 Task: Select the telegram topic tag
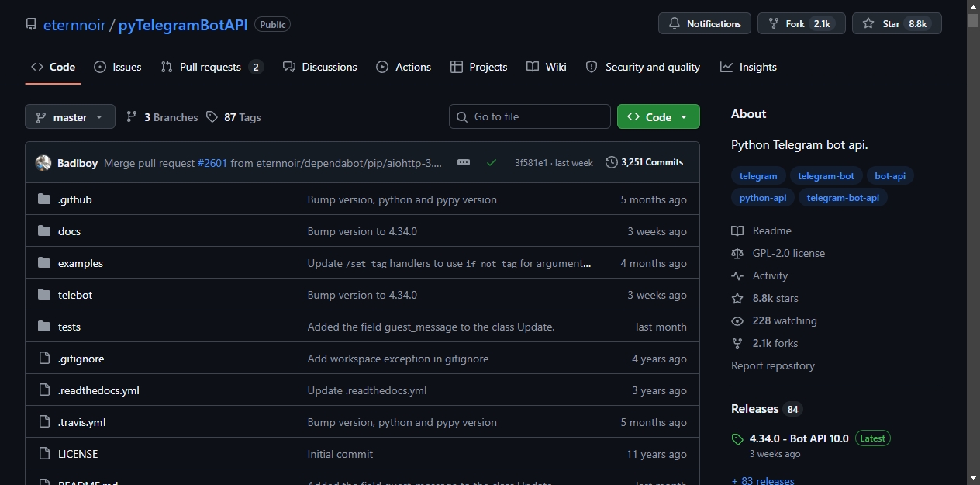point(758,176)
